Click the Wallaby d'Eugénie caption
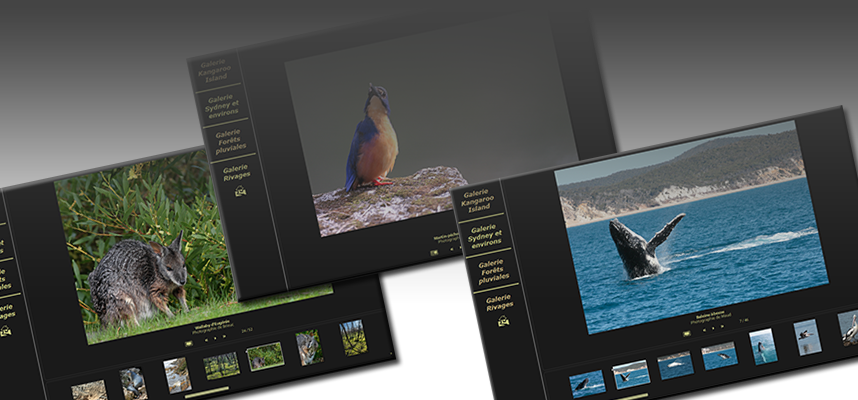The image size is (858, 400). point(212,326)
